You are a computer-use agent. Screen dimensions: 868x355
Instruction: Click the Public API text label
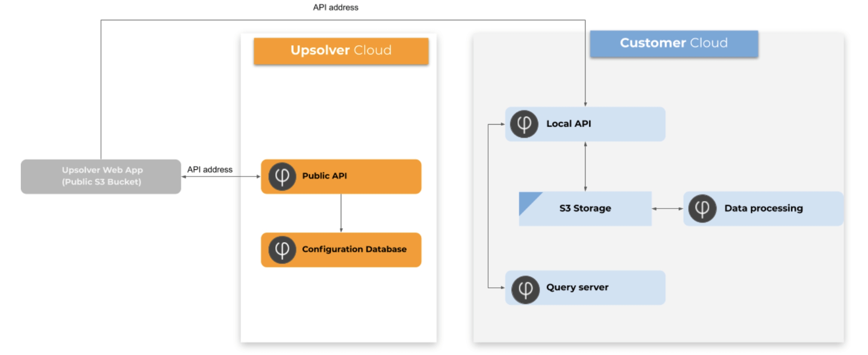click(324, 176)
